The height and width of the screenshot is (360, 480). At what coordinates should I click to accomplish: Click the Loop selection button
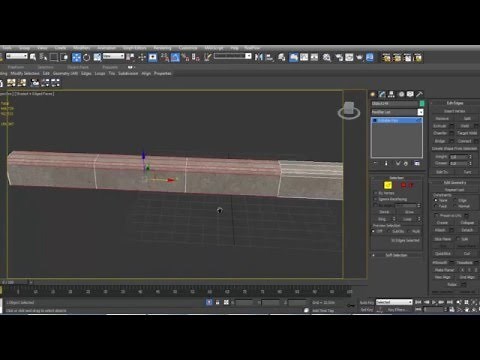pos(407,219)
